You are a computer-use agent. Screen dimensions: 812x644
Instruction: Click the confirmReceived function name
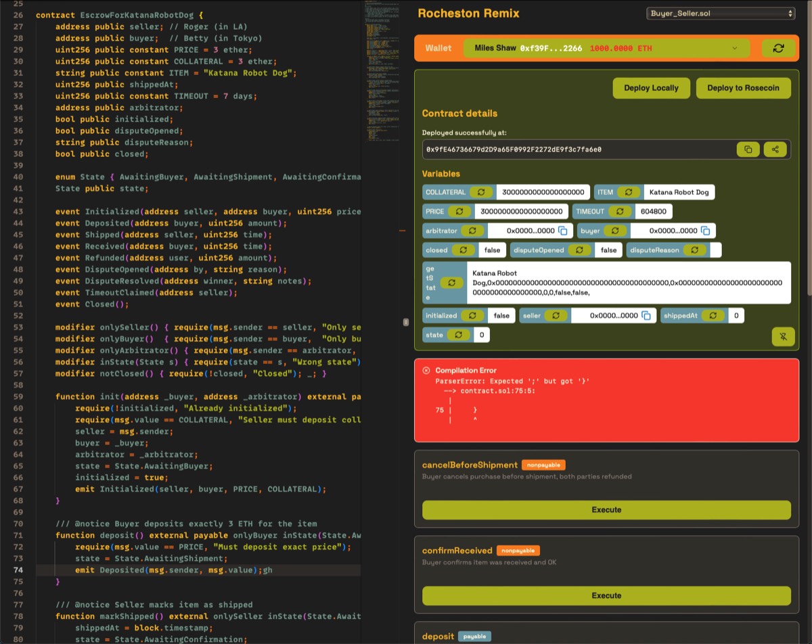click(x=457, y=551)
